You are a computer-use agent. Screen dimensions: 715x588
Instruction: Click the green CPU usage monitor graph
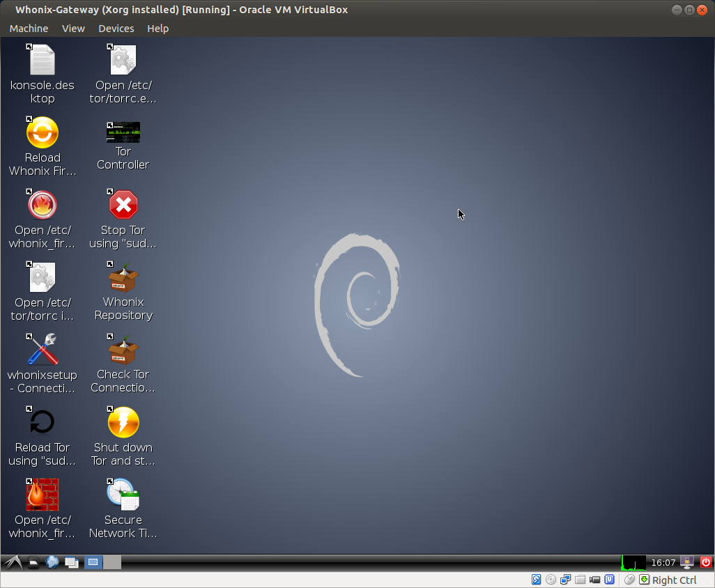pyautogui.click(x=633, y=562)
